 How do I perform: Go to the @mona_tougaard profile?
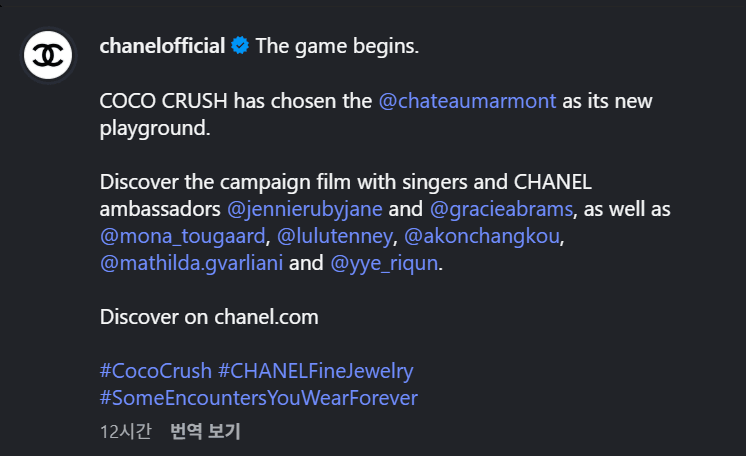pyautogui.click(x=182, y=237)
